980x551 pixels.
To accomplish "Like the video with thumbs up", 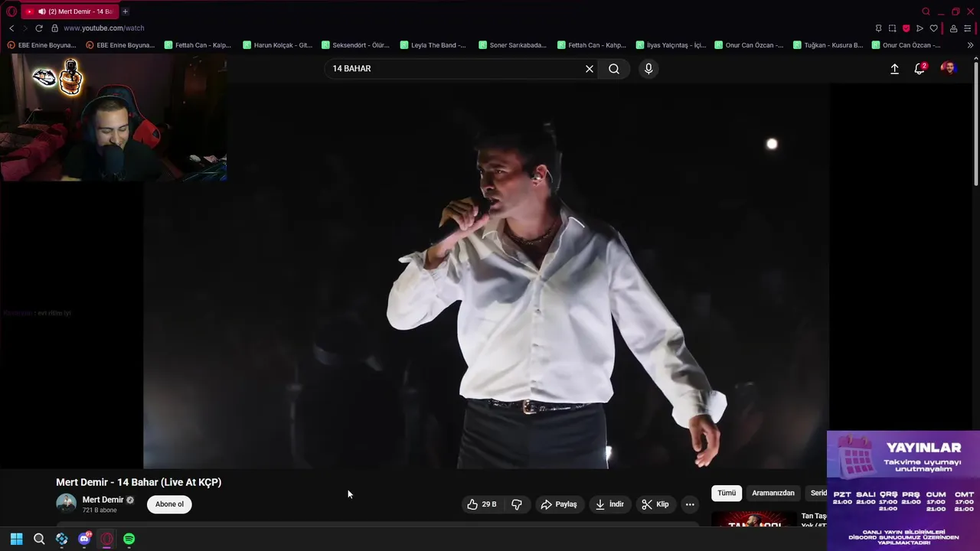I will click(482, 504).
